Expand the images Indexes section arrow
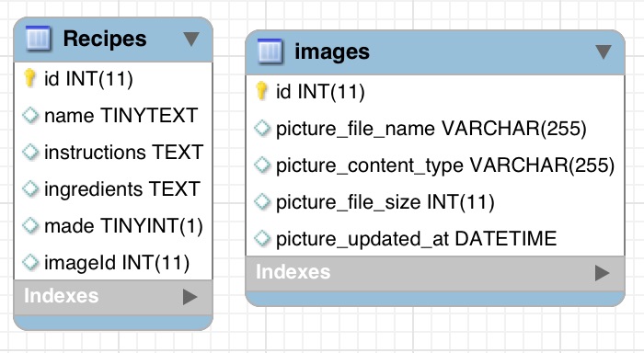 point(602,273)
